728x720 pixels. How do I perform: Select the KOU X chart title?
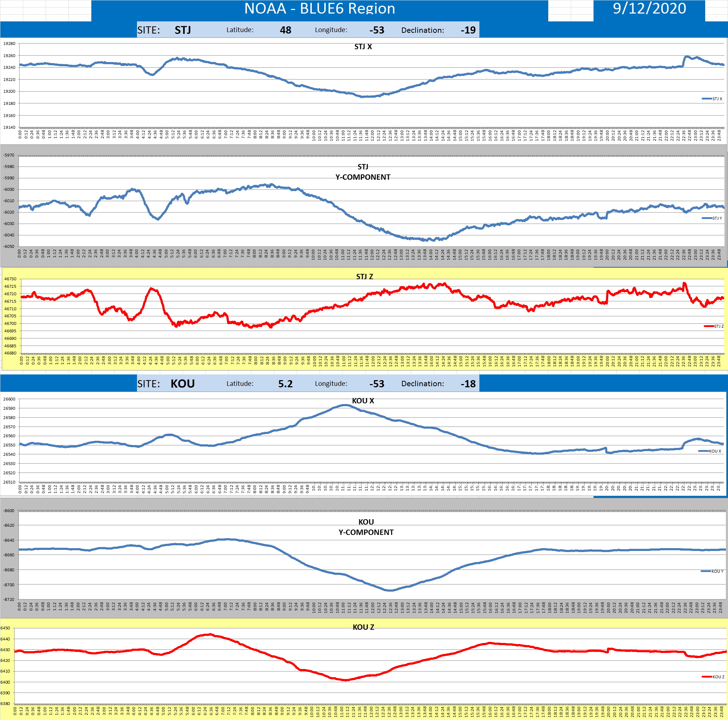363,400
